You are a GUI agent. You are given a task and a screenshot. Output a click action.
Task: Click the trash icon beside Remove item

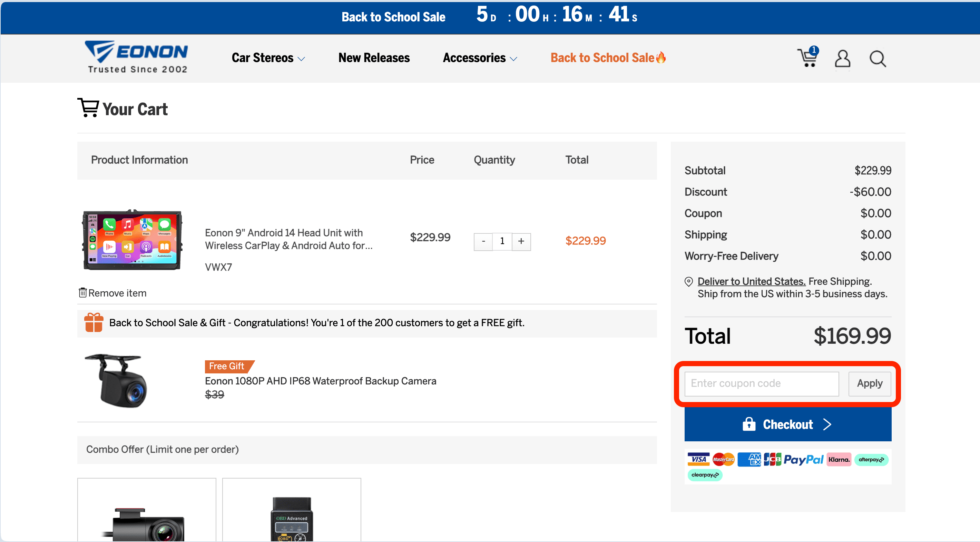pyautogui.click(x=82, y=292)
